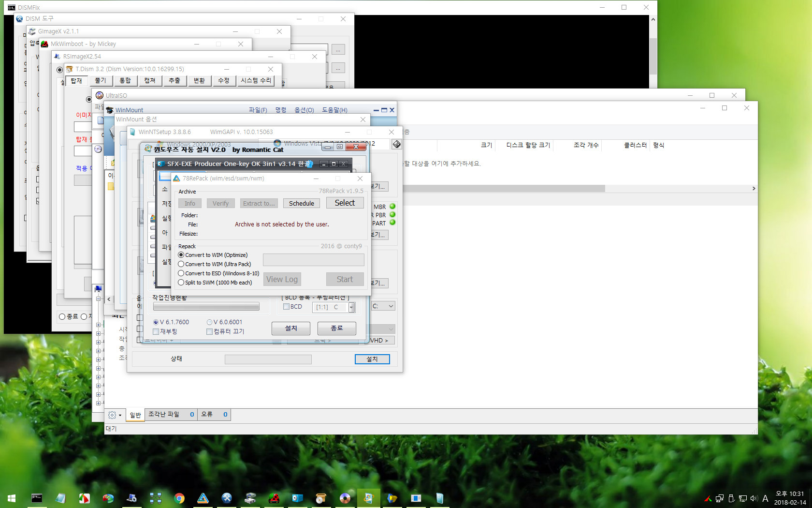Open the settings gear in the status bar
The width and height of the screenshot is (812, 508).
pyautogui.click(x=112, y=415)
